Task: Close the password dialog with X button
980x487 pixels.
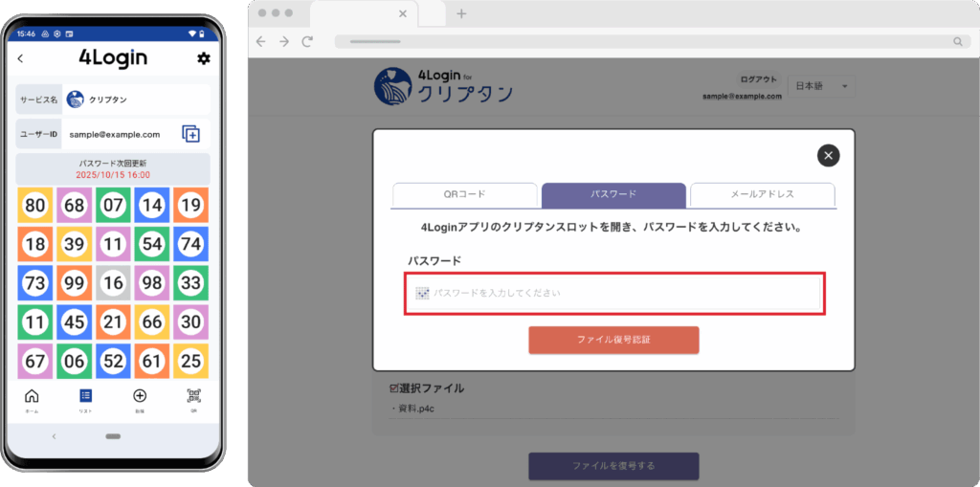Action: [x=829, y=156]
